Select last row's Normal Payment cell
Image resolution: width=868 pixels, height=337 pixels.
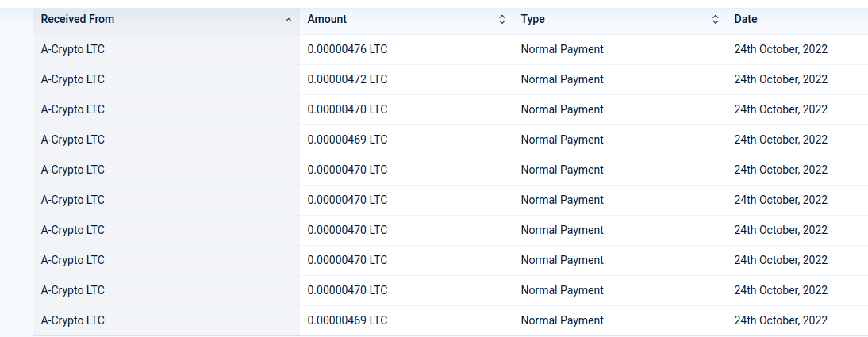pyautogui.click(x=562, y=320)
